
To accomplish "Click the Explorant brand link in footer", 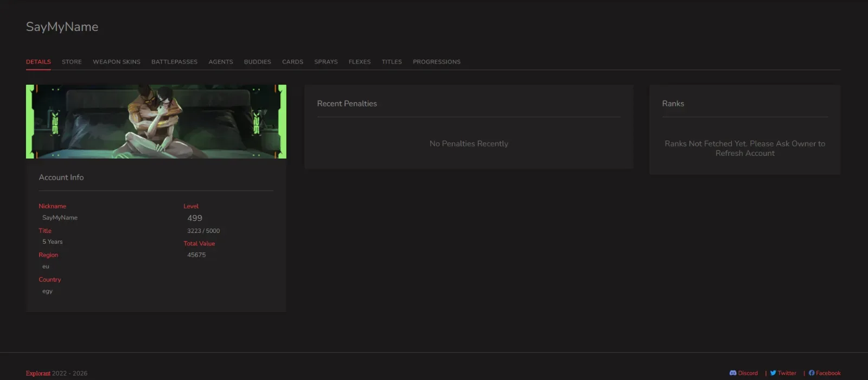I will click(x=38, y=373).
